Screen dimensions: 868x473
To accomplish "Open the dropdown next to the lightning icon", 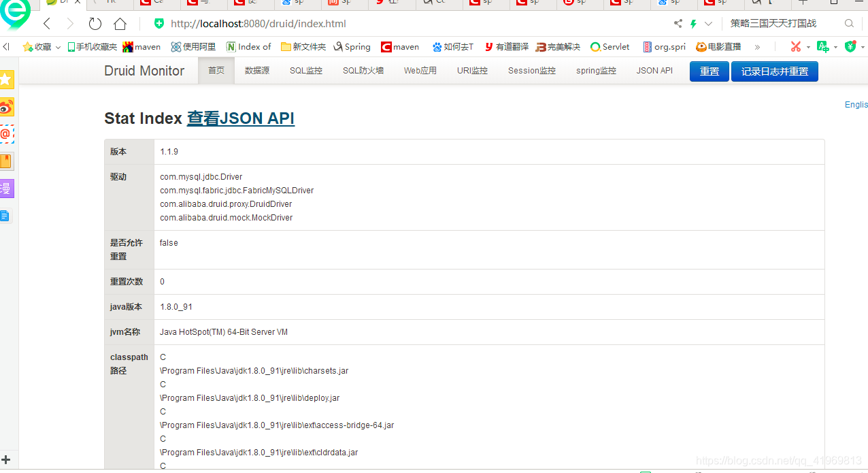I will (x=707, y=23).
